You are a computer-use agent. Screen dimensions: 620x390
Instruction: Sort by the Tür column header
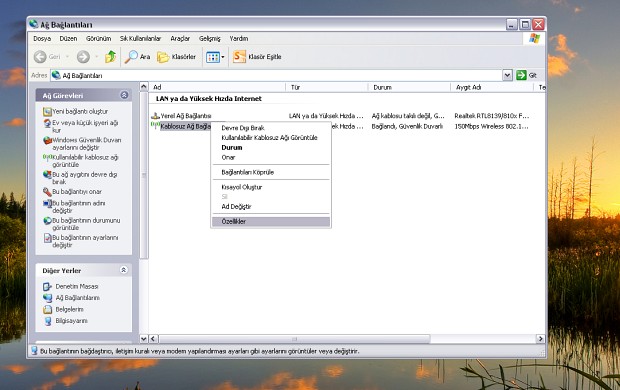(327, 87)
